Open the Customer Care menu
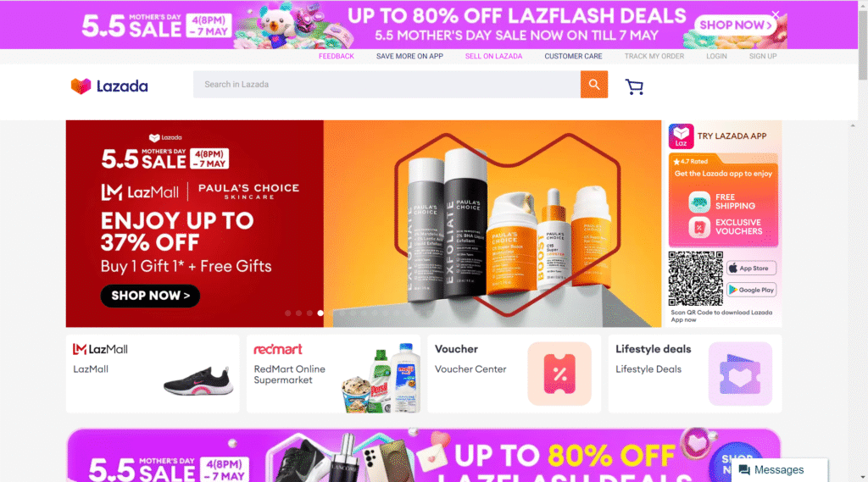The width and height of the screenshot is (868, 482). pyautogui.click(x=573, y=57)
